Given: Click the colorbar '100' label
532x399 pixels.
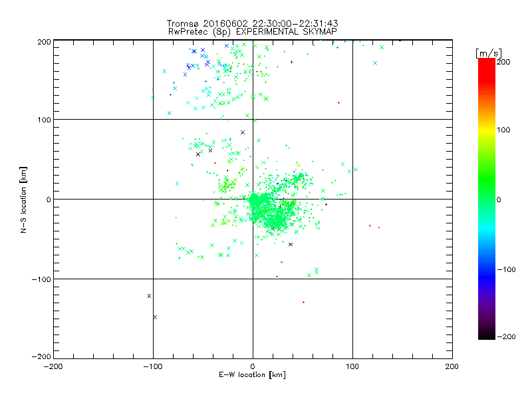Looking at the screenshot, I should 503,130.
